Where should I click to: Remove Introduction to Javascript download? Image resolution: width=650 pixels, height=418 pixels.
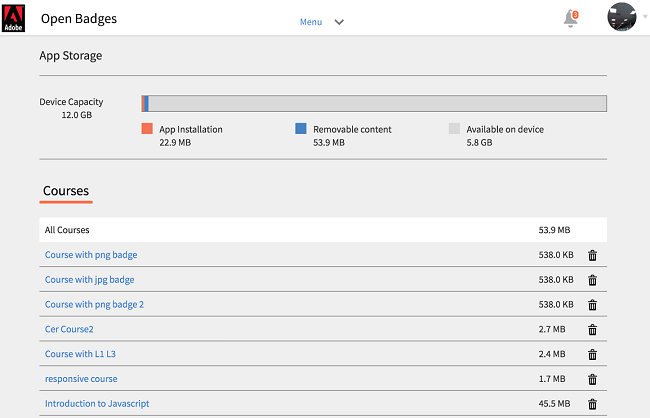592,404
